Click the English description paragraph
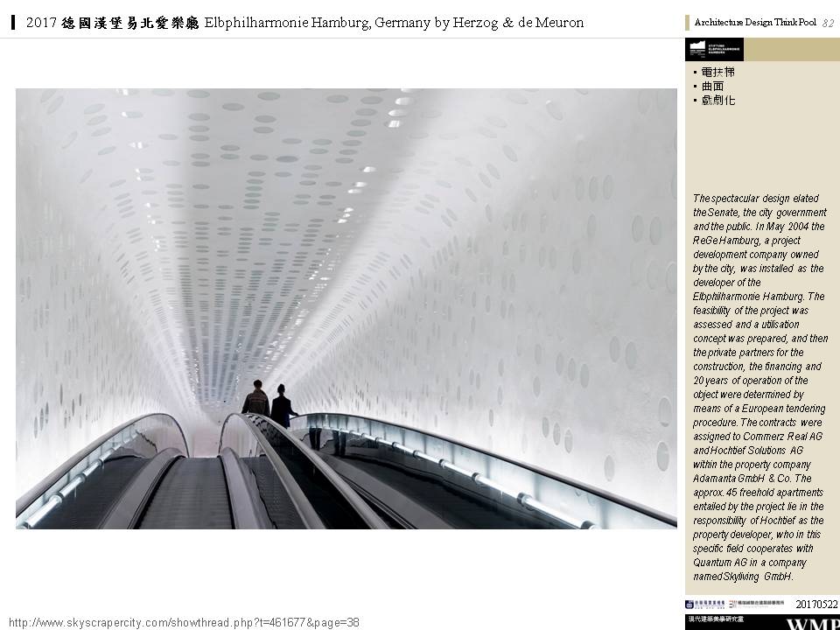 click(759, 387)
